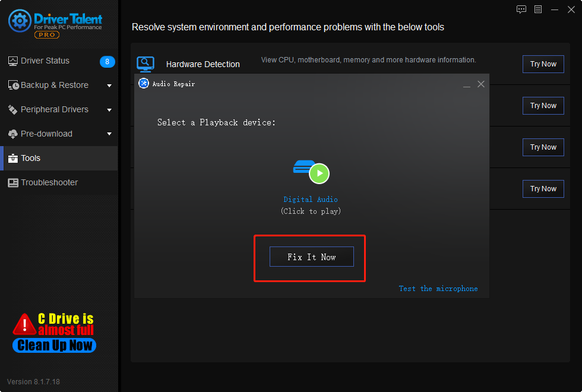Open the Test the microphone link
Viewport: 582px width, 392px height.
point(438,289)
